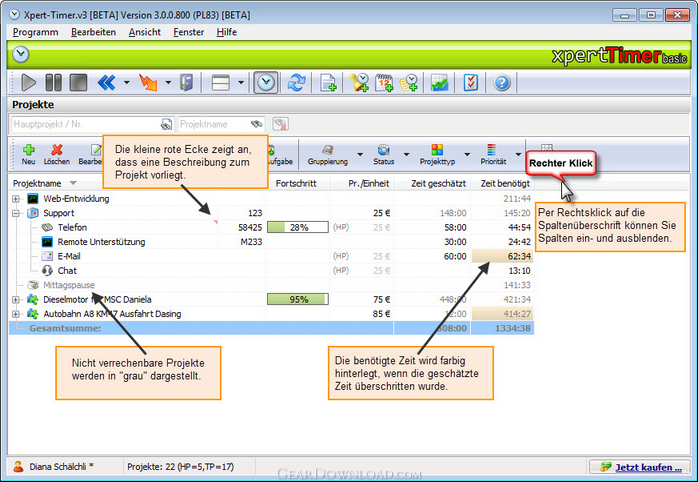The height and width of the screenshot is (482, 698).
Task: Open the Priorität dropdown arrow
Action: coord(518,154)
